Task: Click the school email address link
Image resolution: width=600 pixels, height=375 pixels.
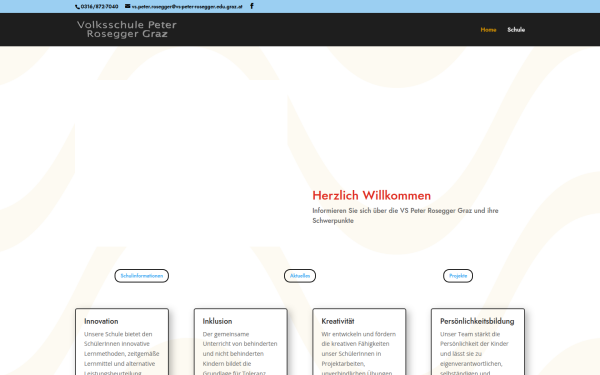Action: (187, 7)
